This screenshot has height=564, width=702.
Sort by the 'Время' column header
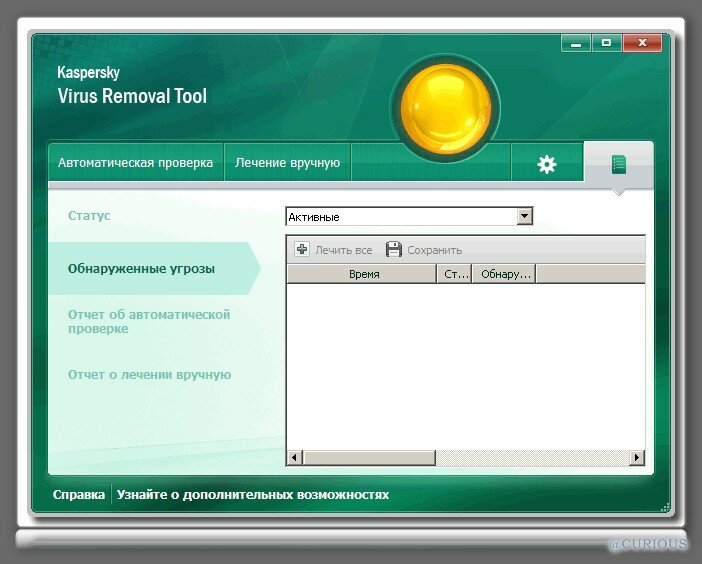coord(362,274)
